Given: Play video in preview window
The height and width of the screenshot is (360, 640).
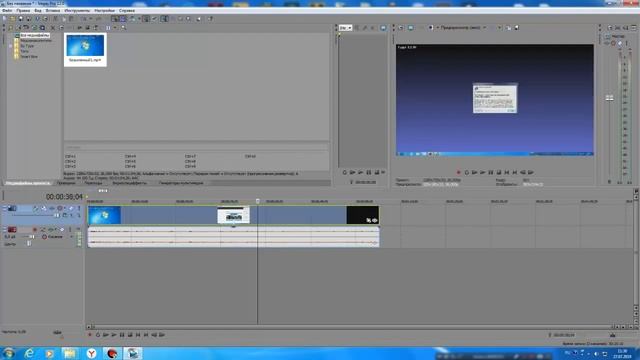Looking at the screenshot, I should tap(482, 173).
